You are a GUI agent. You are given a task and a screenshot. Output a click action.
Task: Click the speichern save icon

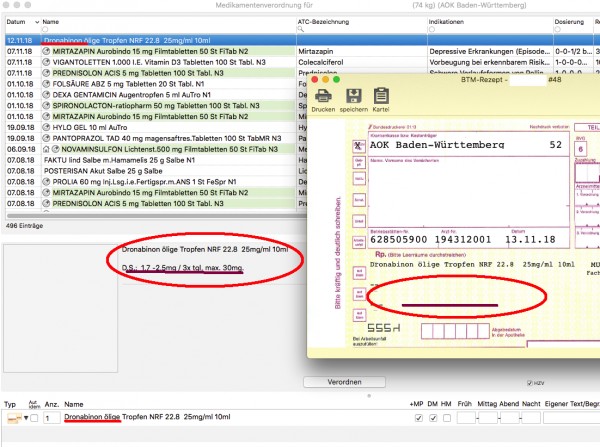click(x=354, y=96)
